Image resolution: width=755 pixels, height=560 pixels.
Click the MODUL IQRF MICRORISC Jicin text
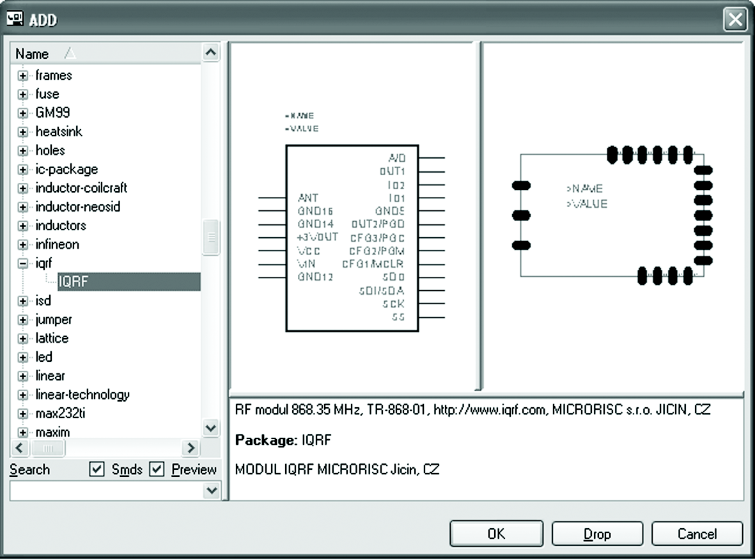(x=337, y=469)
